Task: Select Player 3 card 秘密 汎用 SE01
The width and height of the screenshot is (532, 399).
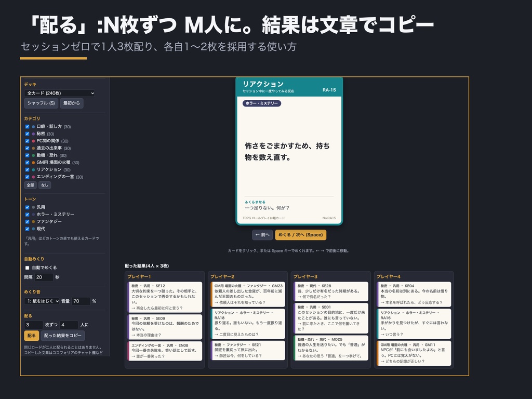Action: point(331,318)
